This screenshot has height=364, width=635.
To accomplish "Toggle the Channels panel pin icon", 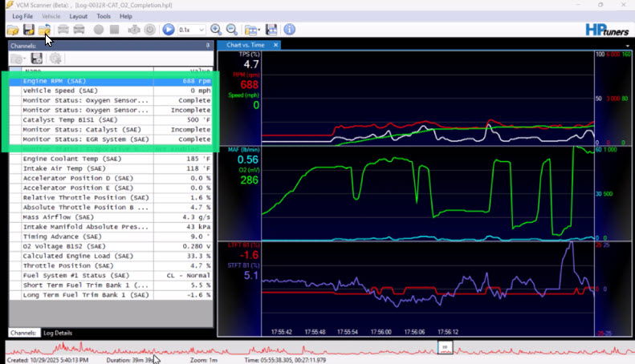I will coord(208,46).
